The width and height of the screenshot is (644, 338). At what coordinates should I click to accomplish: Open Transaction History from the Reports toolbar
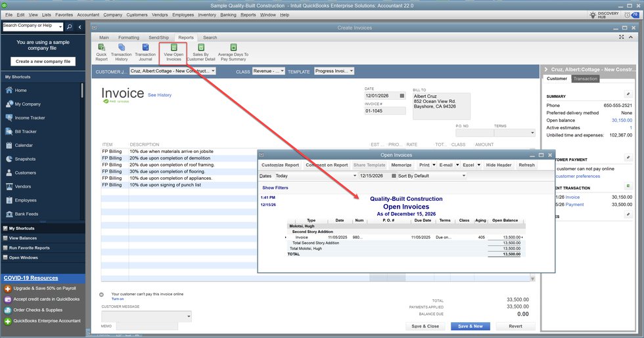pyautogui.click(x=122, y=51)
